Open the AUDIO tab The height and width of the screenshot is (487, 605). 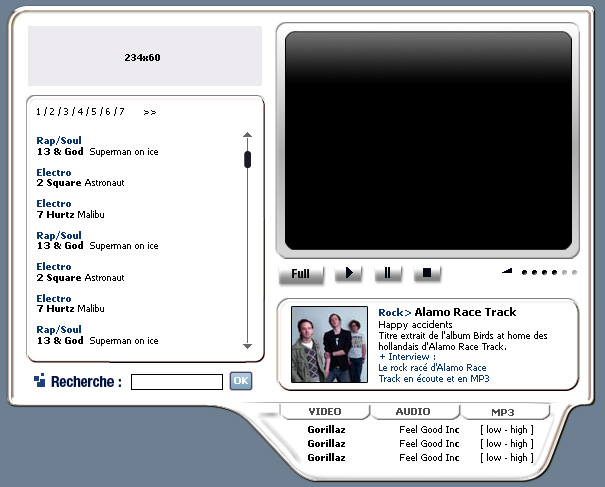pyautogui.click(x=413, y=412)
